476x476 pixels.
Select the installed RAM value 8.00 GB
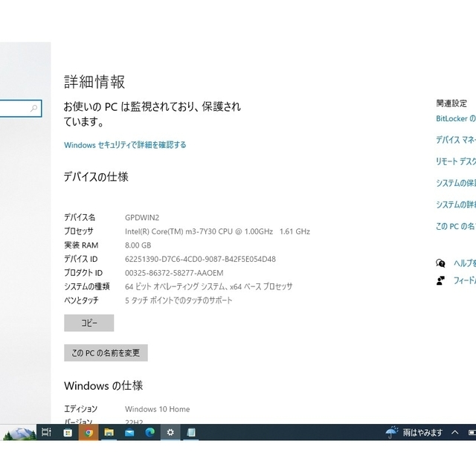click(x=138, y=245)
